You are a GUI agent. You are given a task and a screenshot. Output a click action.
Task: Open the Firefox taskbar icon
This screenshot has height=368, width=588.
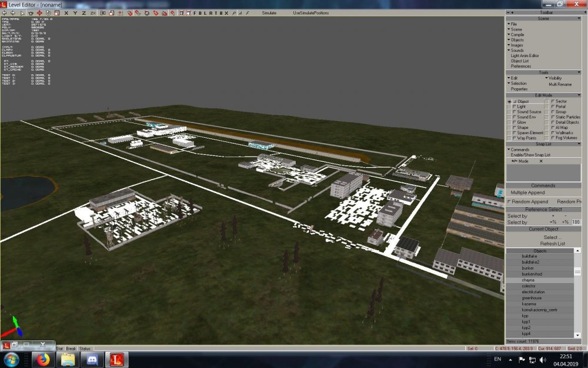(x=43, y=360)
